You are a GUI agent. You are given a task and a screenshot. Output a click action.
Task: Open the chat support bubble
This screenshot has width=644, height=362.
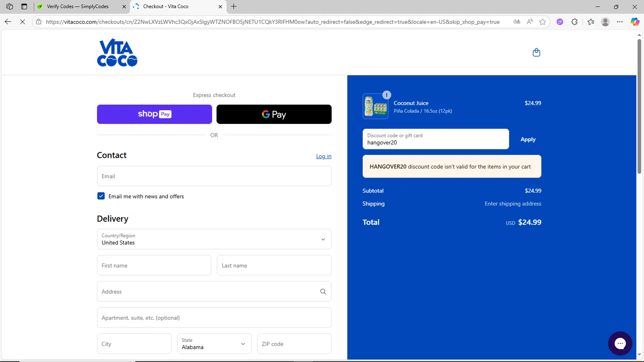tap(620, 343)
